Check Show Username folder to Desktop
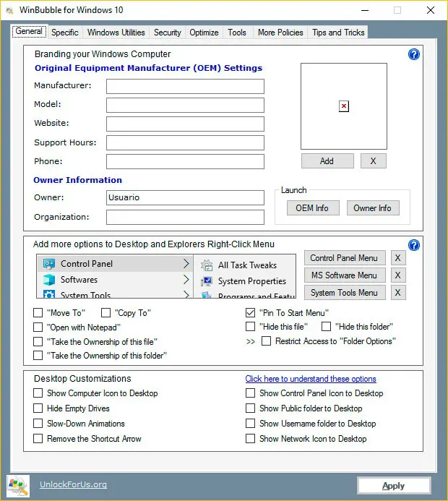Viewport: 448px width, 501px height. (x=250, y=424)
